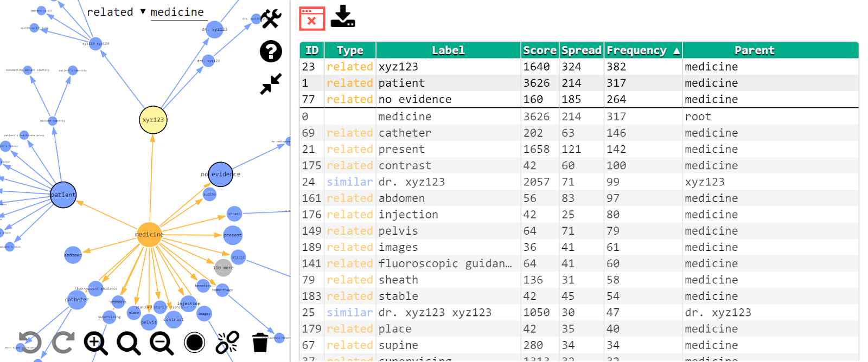This screenshot has height=362, width=868.
Task: Sort table by ID column
Action: (x=312, y=50)
